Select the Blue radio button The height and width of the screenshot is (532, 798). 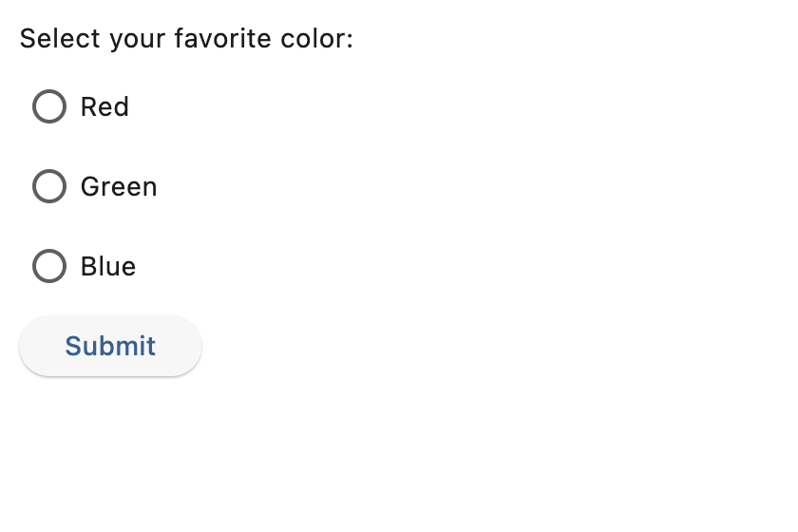pyautogui.click(x=49, y=266)
